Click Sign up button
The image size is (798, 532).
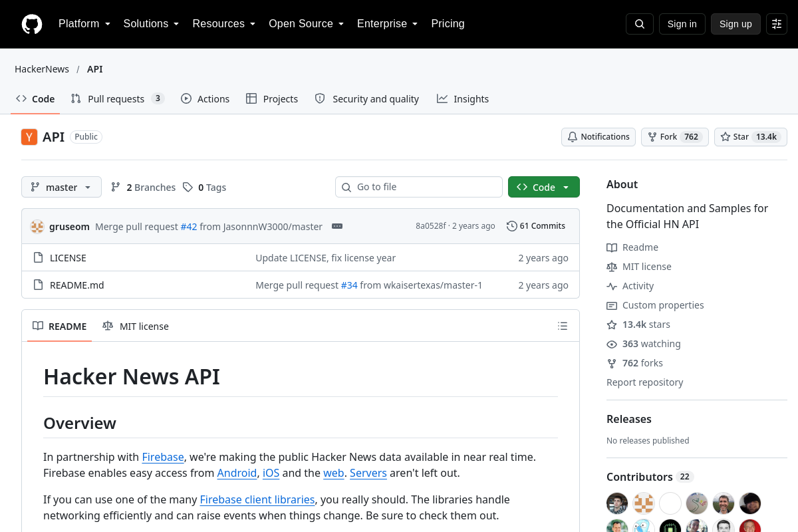click(x=735, y=24)
